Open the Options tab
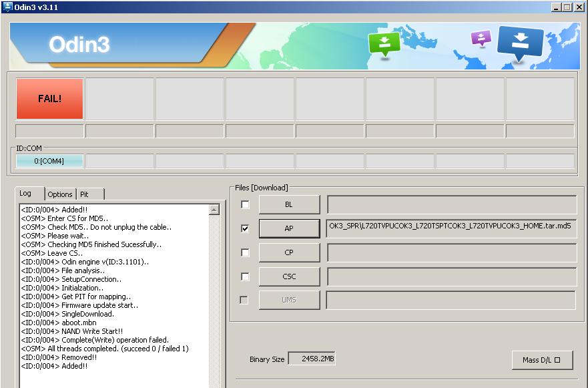This screenshot has height=388, width=588. point(60,194)
